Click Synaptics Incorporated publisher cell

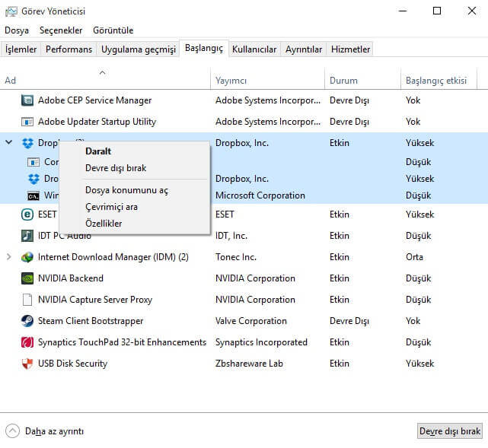[261, 342]
